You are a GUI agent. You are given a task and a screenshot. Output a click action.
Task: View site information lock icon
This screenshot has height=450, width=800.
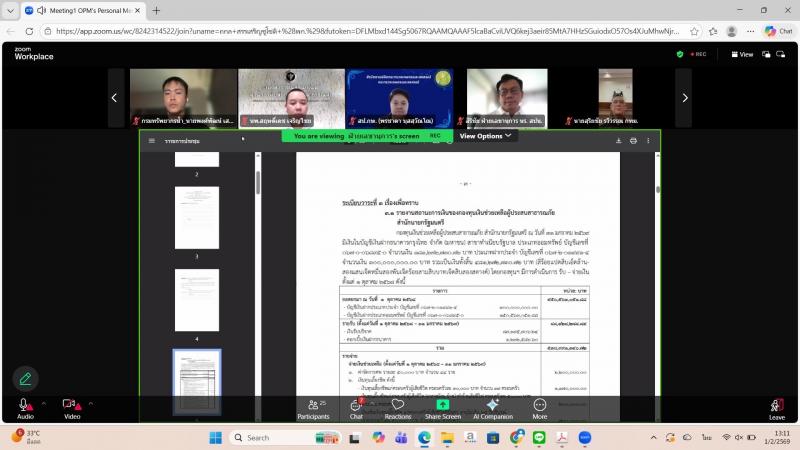pos(47,31)
